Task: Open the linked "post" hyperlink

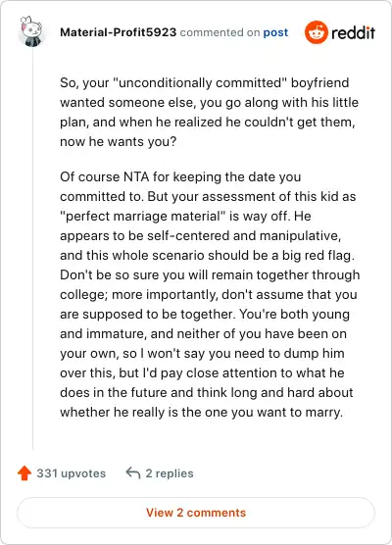Action: (x=275, y=32)
